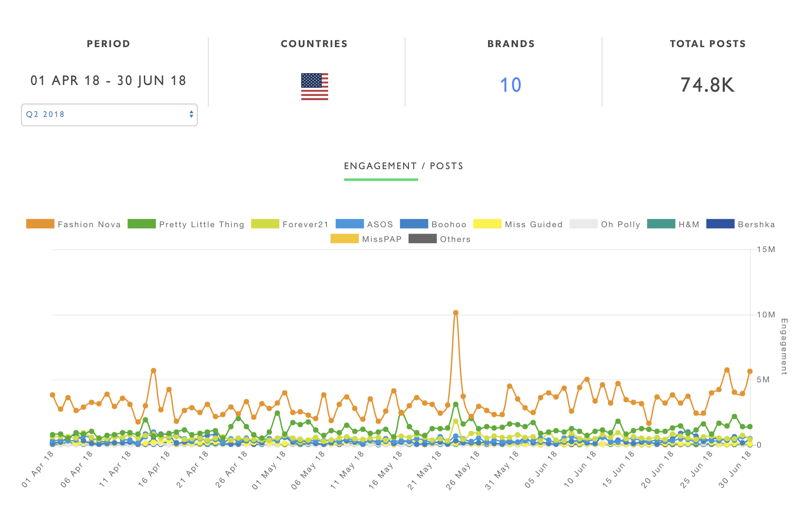812x515 pixels.
Task: Click the Boohoo legend label
Action: point(449,224)
